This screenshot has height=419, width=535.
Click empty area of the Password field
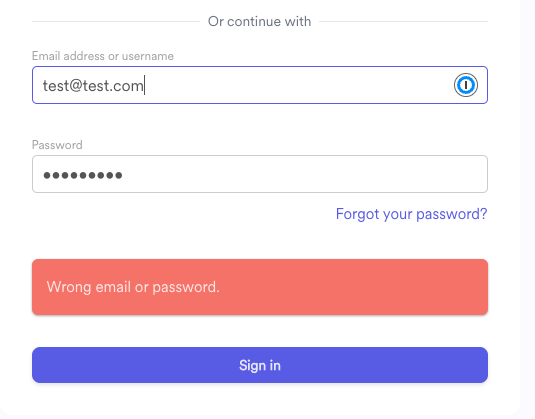[304, 174]
